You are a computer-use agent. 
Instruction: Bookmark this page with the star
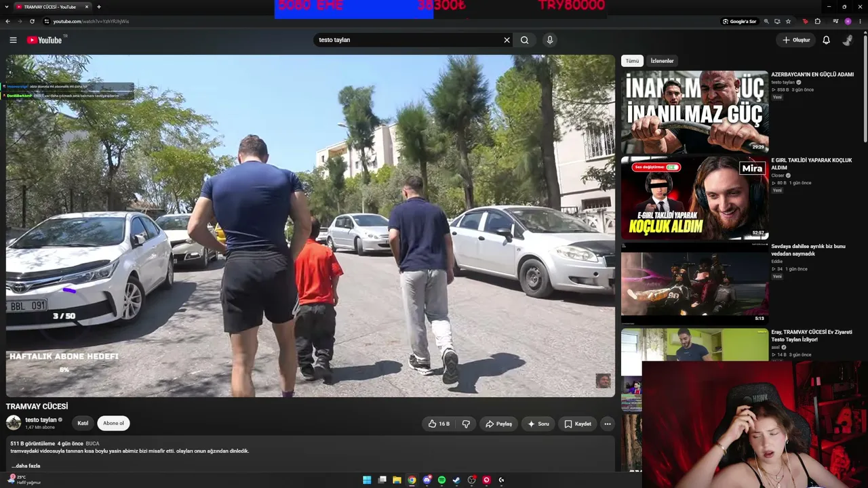pyautogui.click(x=788, y=21)
